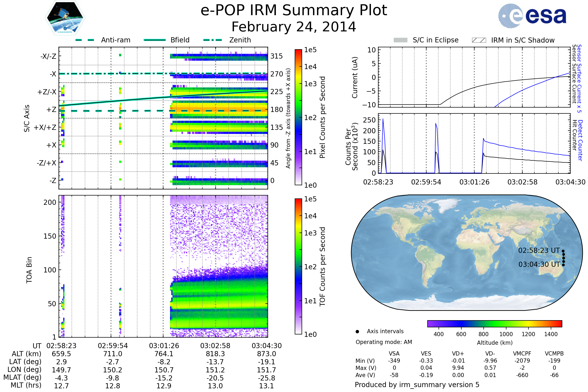588x392 pixels.
Task: Click the TOF Counts per Second colorbar
Action: click(298, 266)
